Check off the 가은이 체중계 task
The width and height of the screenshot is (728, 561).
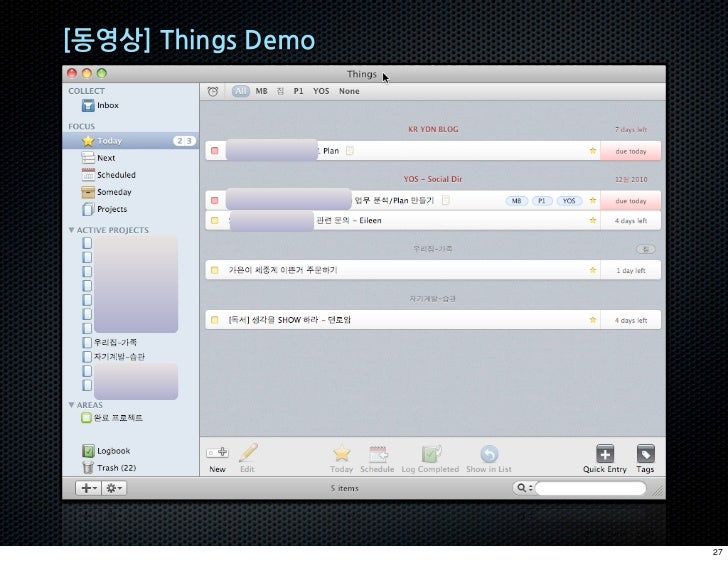(x=214, y=270)
